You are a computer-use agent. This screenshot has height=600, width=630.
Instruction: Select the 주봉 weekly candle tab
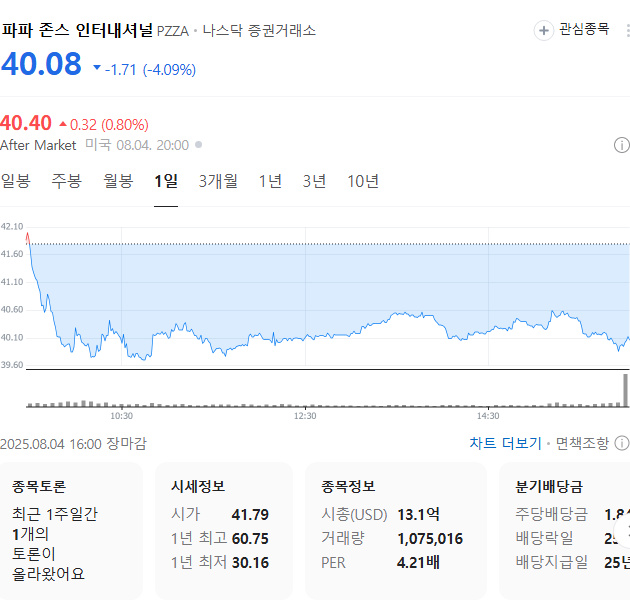[67, 181]
